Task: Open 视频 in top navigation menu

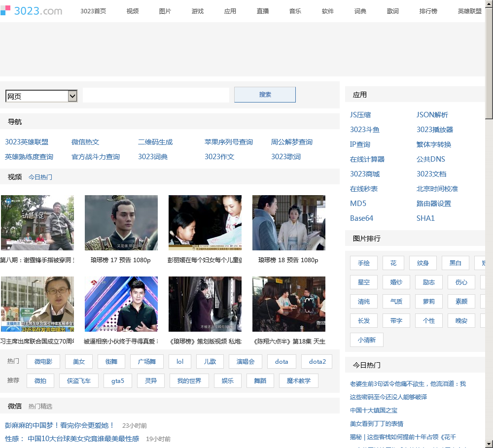Action: point(132,11)
